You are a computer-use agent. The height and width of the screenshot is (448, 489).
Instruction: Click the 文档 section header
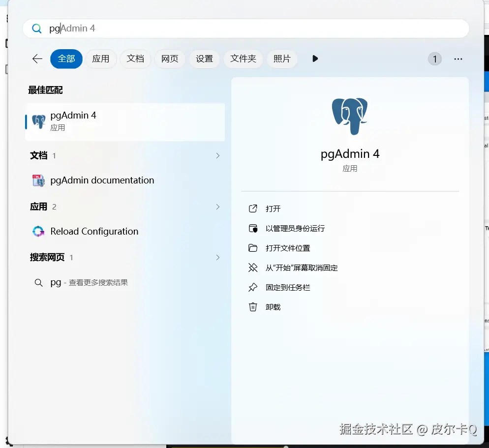pyautogui.click(x=39, y=155)
